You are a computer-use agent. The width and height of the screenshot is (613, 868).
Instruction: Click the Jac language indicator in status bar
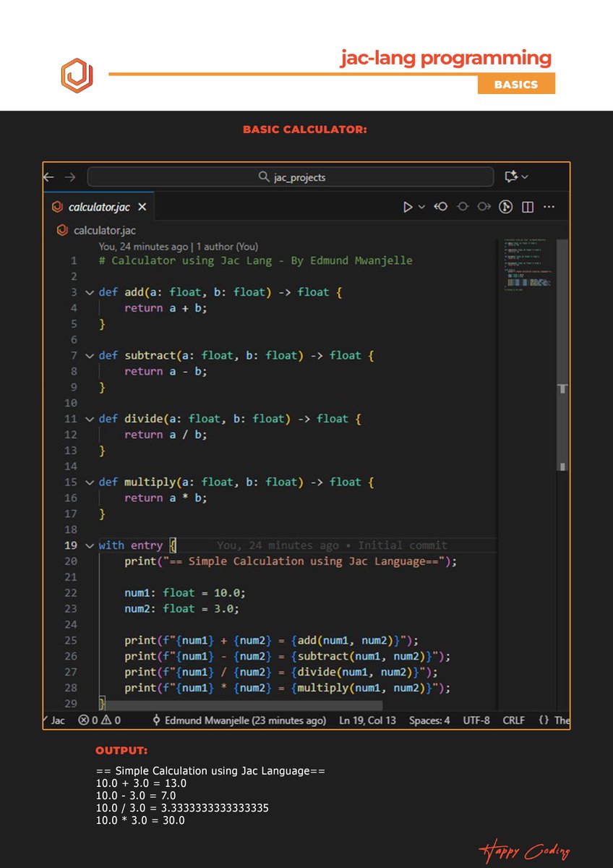tap(58, 720)
